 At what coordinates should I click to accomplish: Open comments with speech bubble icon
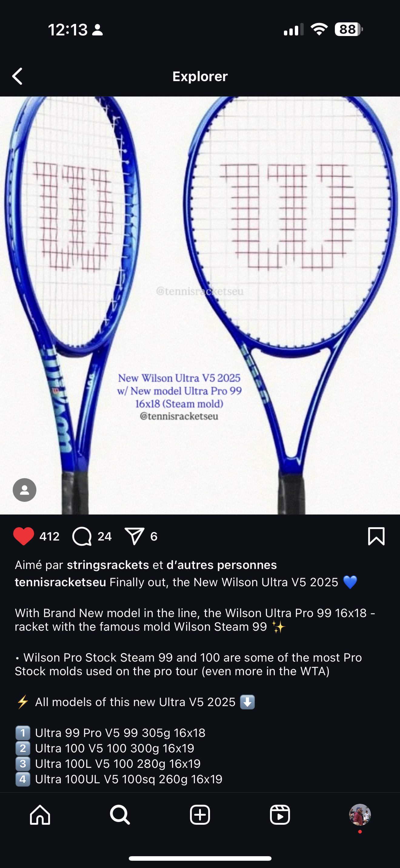click(82, 536)
